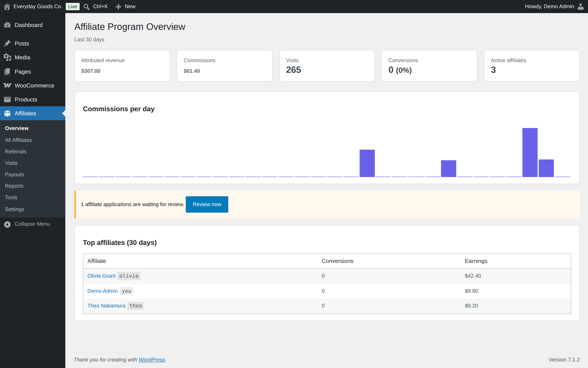Navigate to Payouts
Screen dimensions: 588x368
click(x=14, y=174)
